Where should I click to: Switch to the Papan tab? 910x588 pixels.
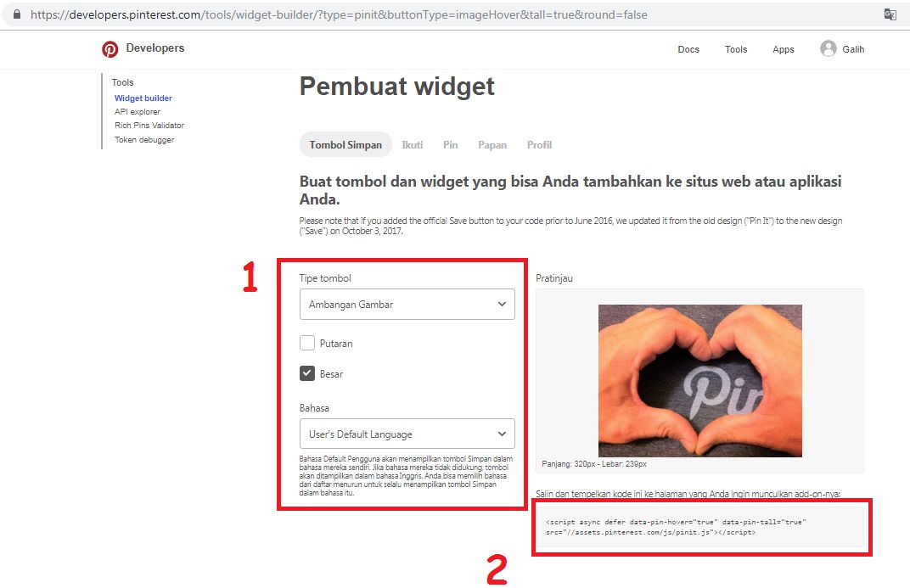pyautogui.click(x=492, y=145)
